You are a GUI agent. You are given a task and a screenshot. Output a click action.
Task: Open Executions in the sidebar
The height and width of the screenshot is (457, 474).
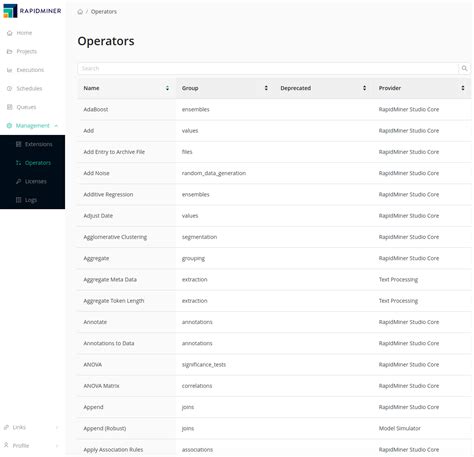pos(30,70)
